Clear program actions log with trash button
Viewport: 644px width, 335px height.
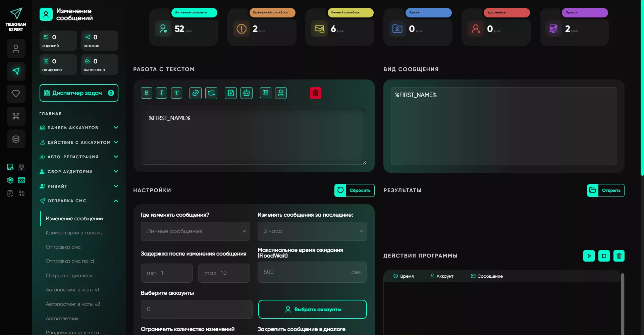coord(619,256)
